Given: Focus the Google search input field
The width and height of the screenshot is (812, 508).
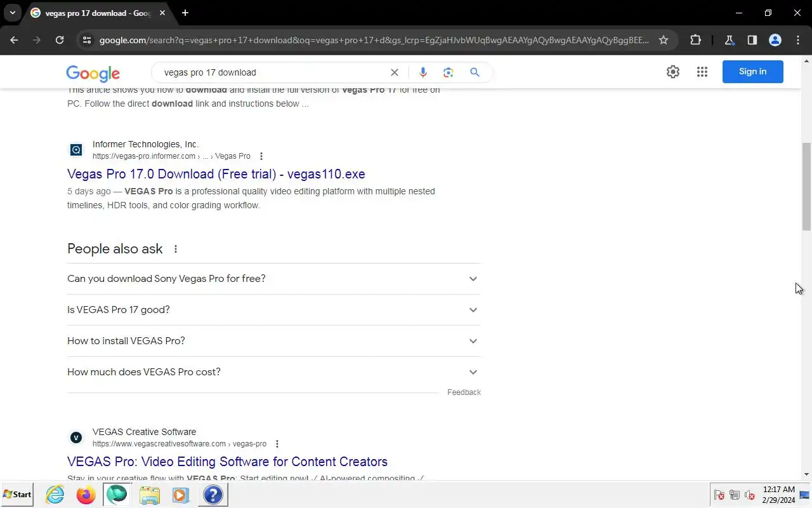Looking at the screenshot, I should click(x=273, y=72).
